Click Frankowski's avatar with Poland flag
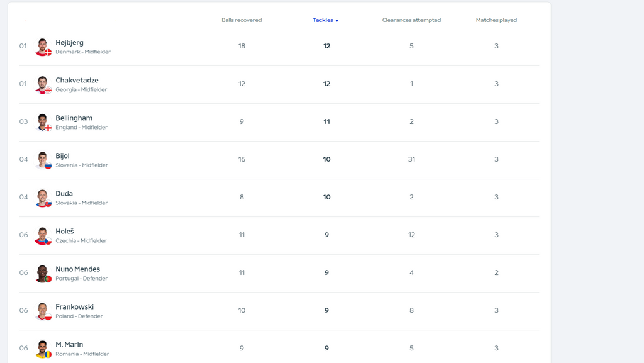 (43, 311)
